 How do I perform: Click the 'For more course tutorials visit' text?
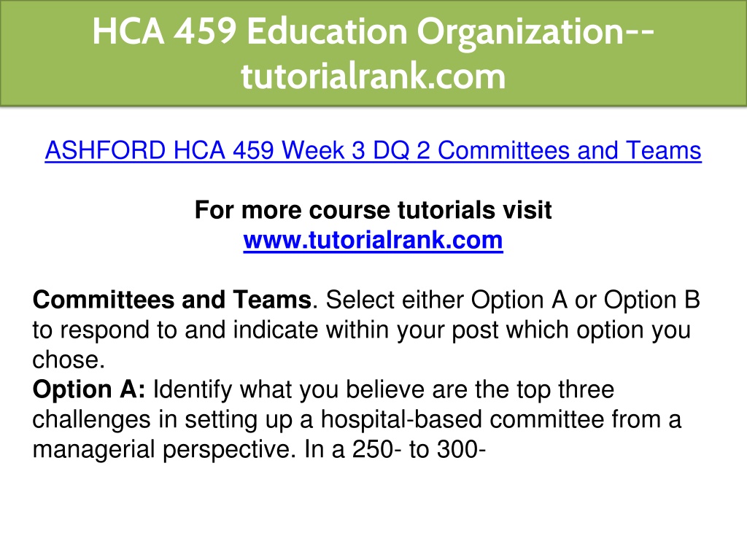pos(373,210)
